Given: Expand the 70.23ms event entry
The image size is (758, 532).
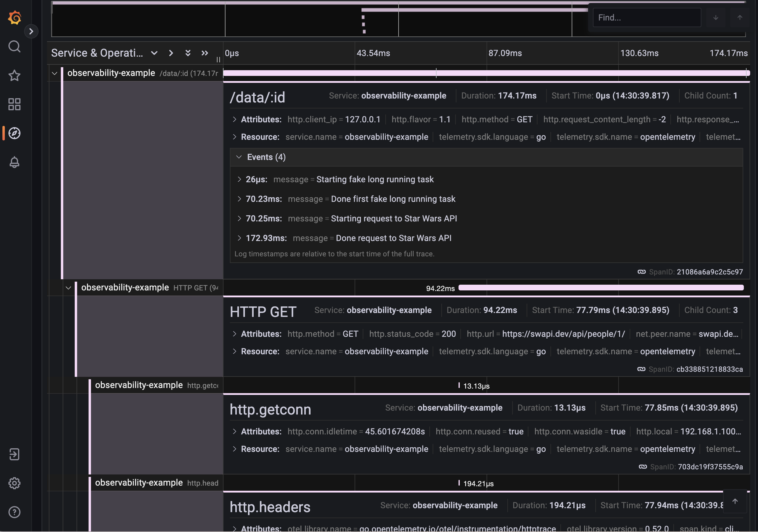Looking at the screenshot, I should [239, 199].
